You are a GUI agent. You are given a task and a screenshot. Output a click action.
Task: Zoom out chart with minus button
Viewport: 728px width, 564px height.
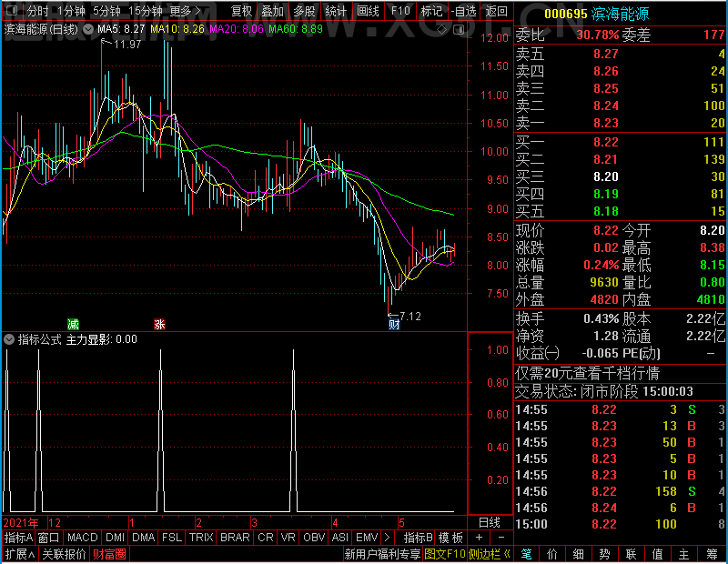501,538
